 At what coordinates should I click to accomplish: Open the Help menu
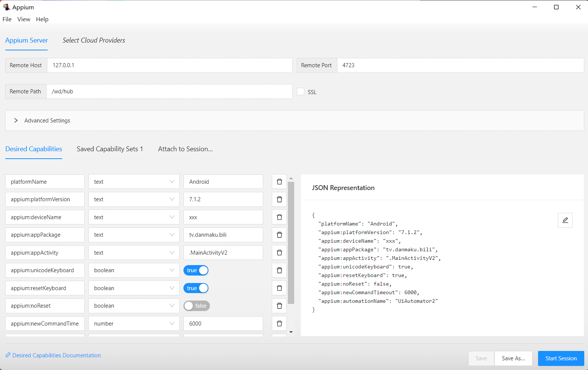[42, 19]
